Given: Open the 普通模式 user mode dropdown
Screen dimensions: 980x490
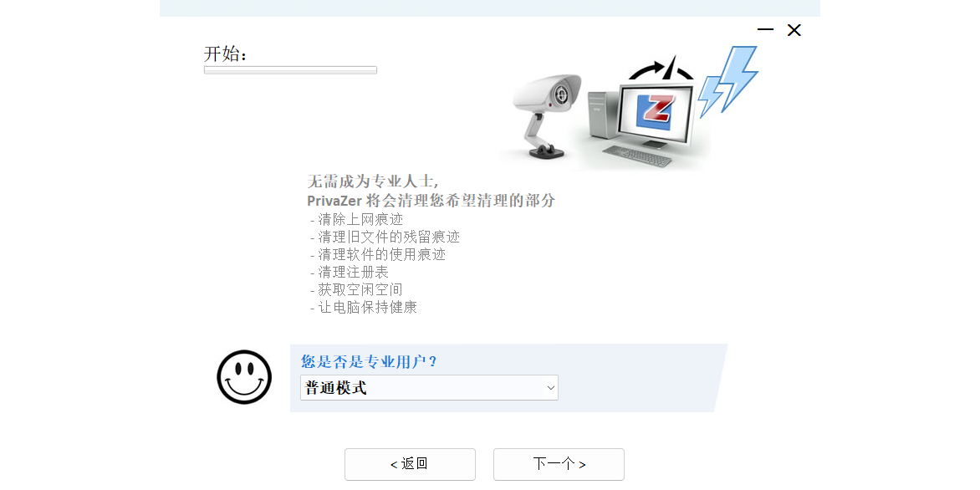Looking at the screenshot, I should [429, 387].
